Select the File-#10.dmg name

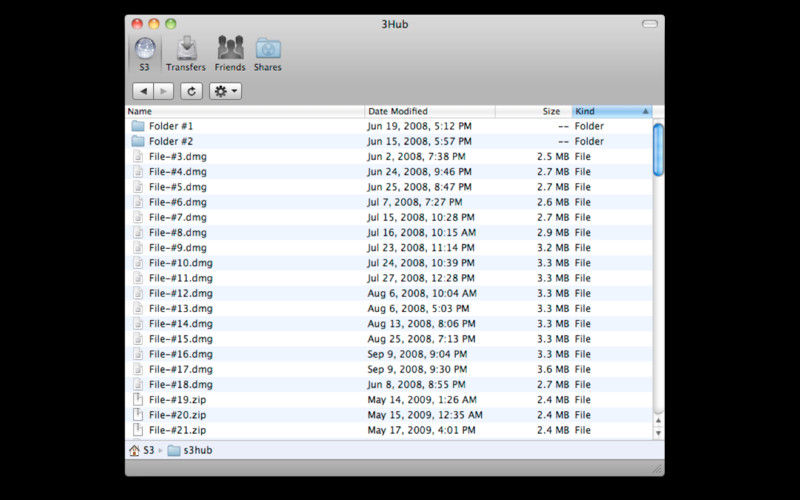[x=181, y=263]
